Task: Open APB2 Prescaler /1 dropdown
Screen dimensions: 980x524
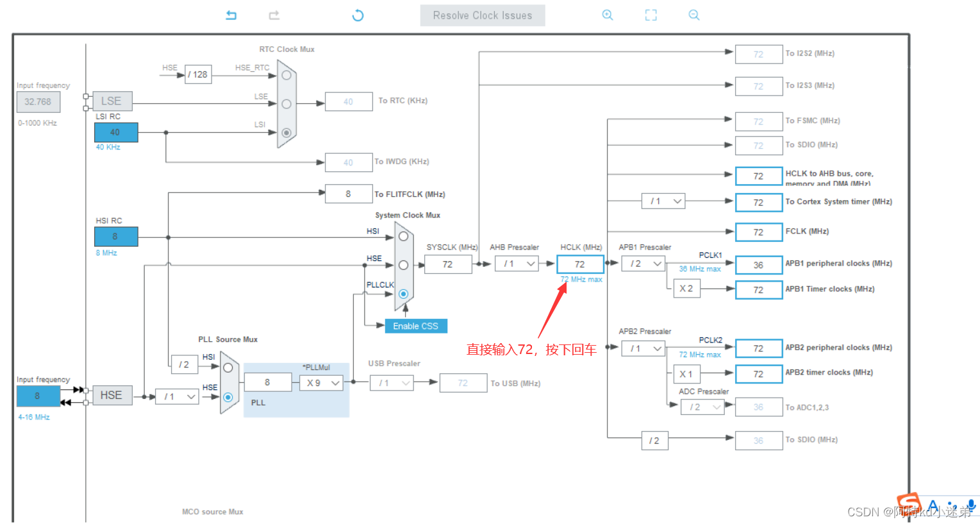Action: [643, 348]
